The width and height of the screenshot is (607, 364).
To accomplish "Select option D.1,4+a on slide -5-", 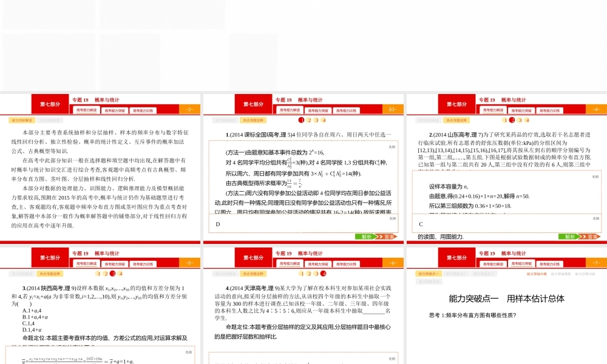I will pyautogui.click(x=32, y=330).
